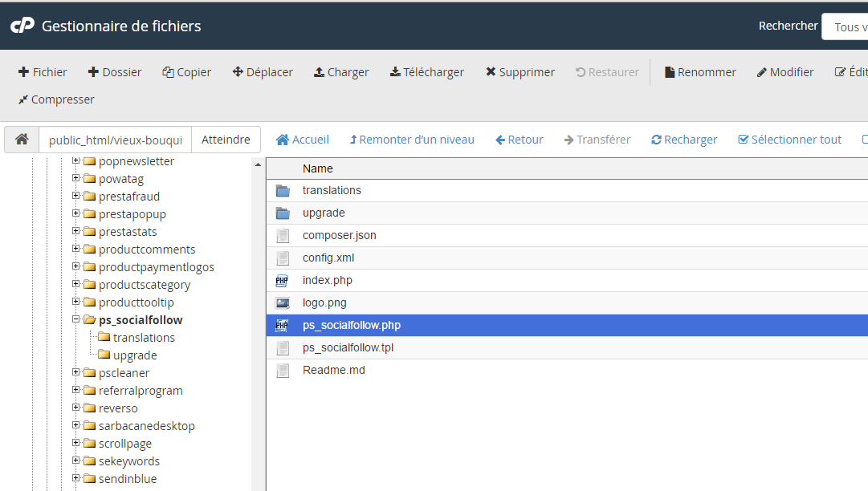The height and width of the screenshot is (491, 868).
Task: Collapse the ps_socialfollow tree folder
Action: coord(76,320)
